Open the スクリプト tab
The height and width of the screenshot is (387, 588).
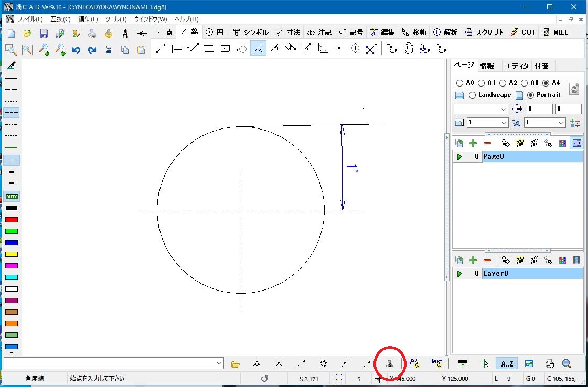[484, 33]
